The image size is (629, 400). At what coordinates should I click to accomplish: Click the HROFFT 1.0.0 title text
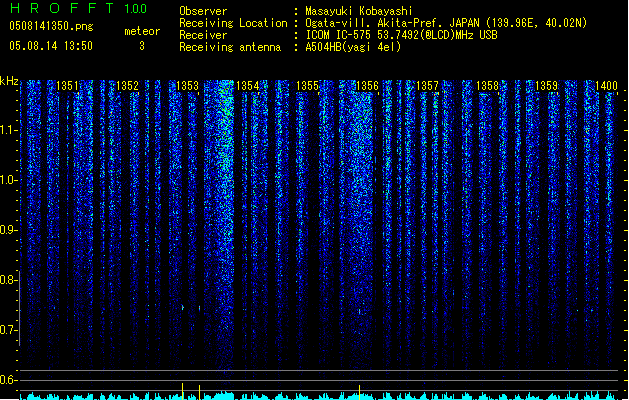tap(79, 8)
